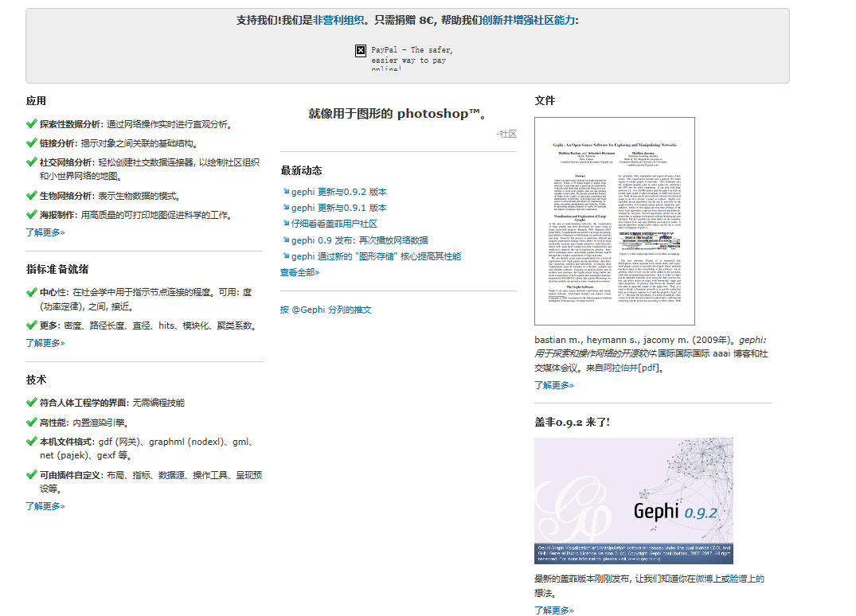Open 查看全部 link under 最新动态
The width and height of the screenshot is (856, 616).
[299, 272]
